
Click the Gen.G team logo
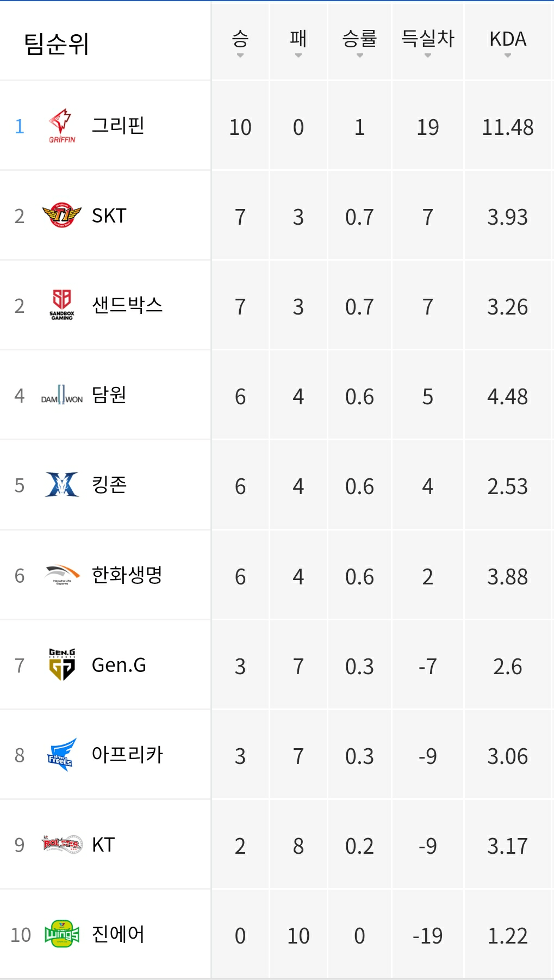pos(61,664)
